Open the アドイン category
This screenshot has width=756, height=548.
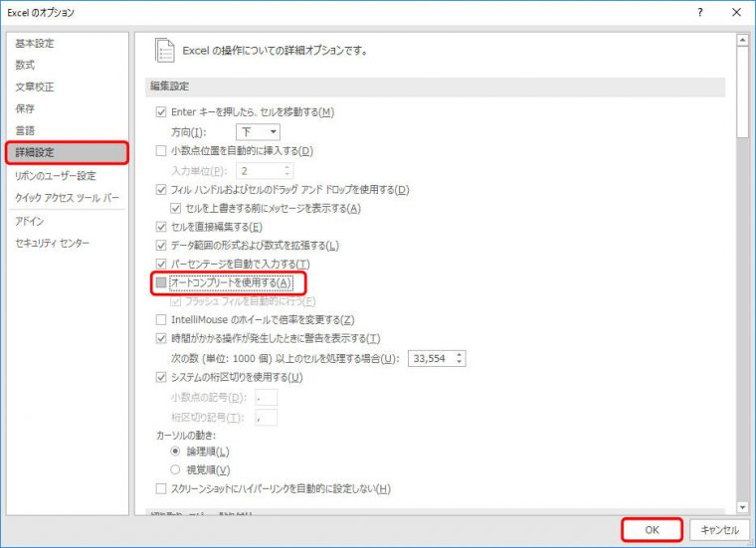pos(30,221)
